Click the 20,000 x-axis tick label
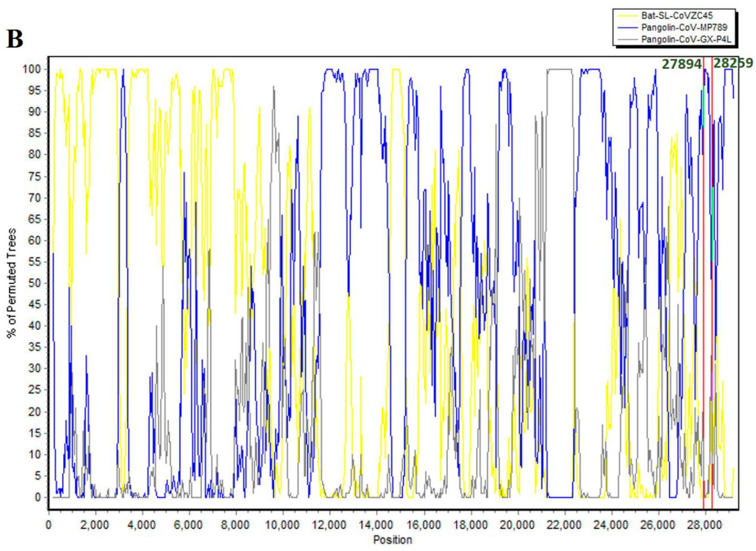This screenshot has height=551, width=756. pos(518,525)
